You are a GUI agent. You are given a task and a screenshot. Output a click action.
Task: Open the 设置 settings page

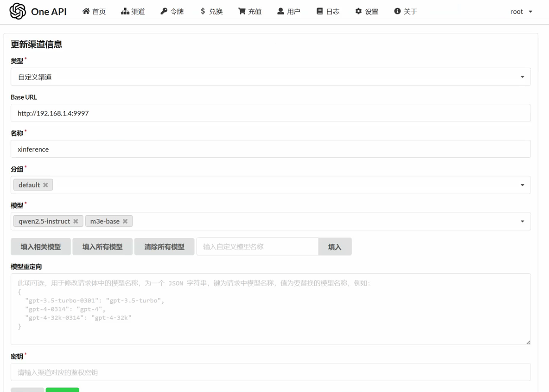367,11
